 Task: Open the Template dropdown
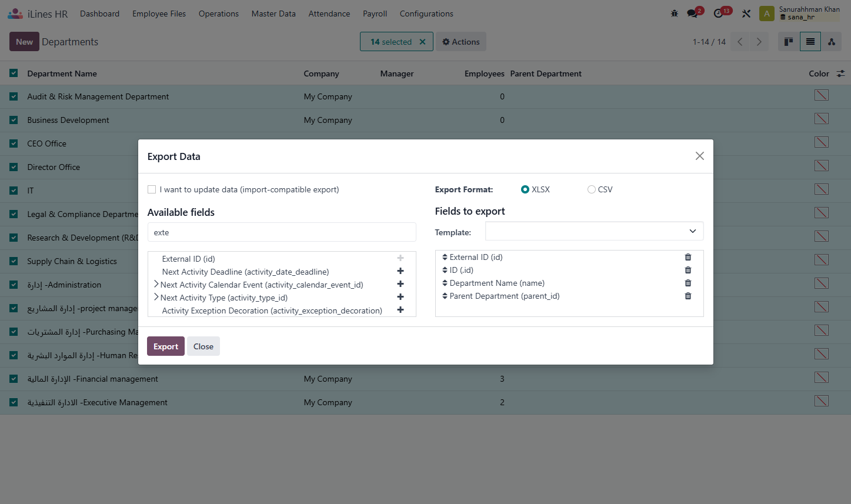pyautogui.click(x=594, y=231)
